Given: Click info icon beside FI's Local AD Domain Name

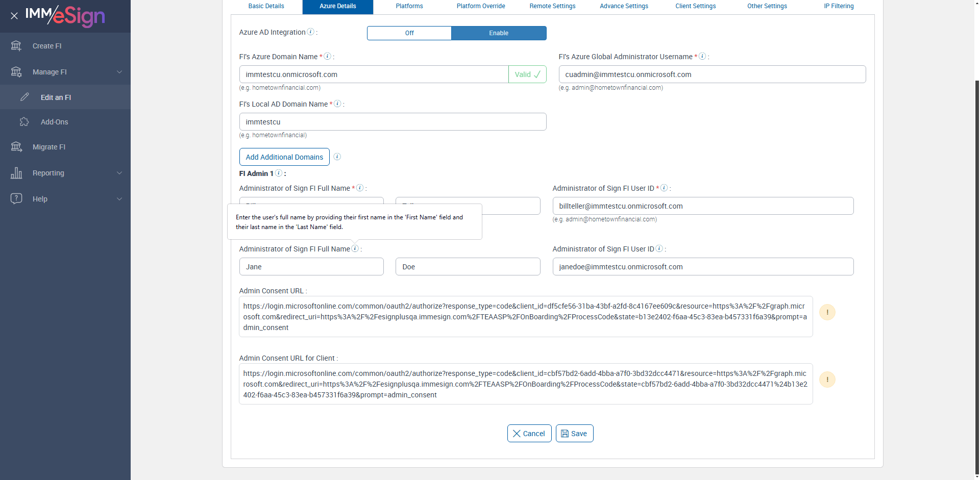Looking at the screenshot, I should point(337,104).
